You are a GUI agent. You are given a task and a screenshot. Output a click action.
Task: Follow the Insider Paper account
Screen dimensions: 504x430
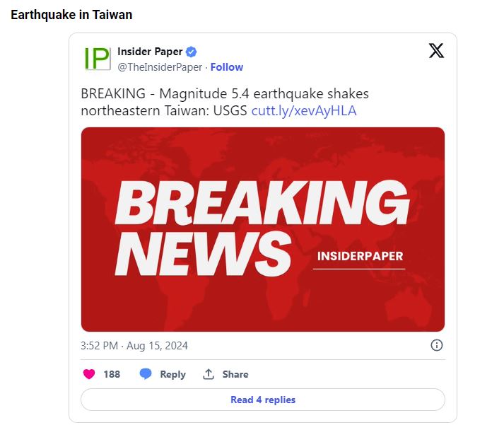pos(227,67)
